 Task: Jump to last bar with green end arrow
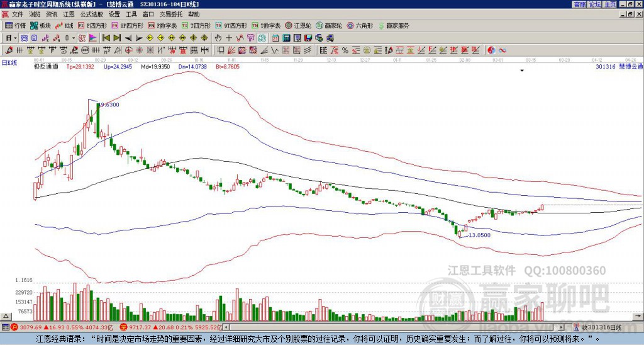click(116, 38)
